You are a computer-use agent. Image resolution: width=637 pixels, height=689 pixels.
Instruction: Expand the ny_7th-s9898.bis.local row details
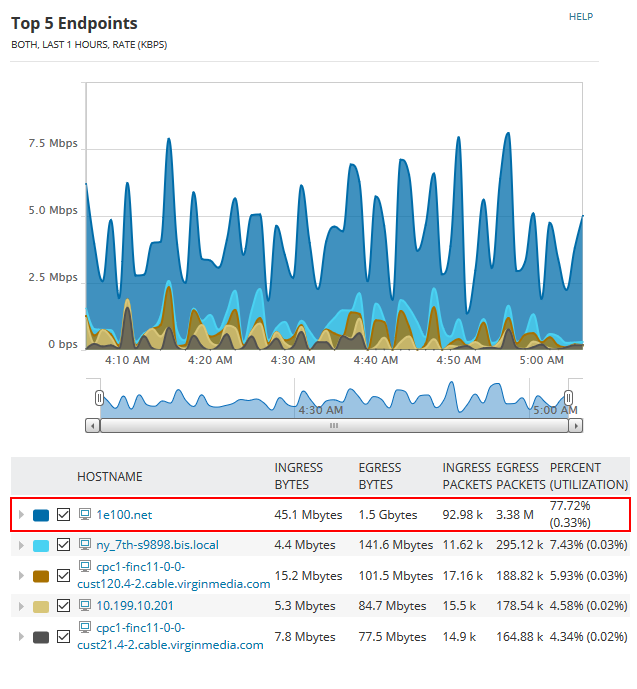pyautogui.click(x=21, y=545)
